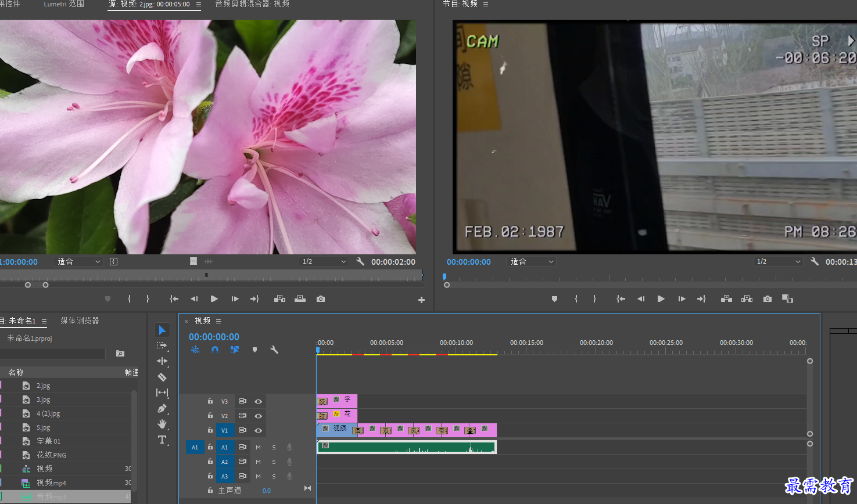Select the Pen tool
Viewport: 857px width, 504px height.
pos(162,408)
